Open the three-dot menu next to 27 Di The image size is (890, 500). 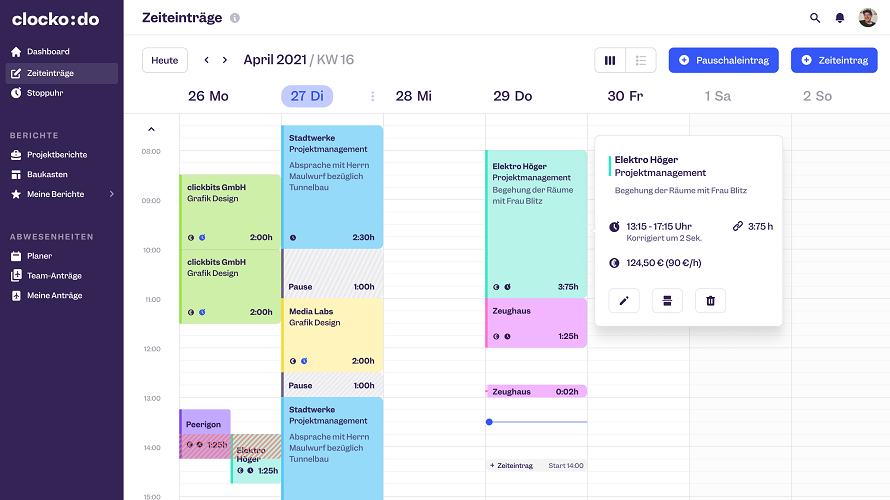pyautogui.click(x=372, y=96)
